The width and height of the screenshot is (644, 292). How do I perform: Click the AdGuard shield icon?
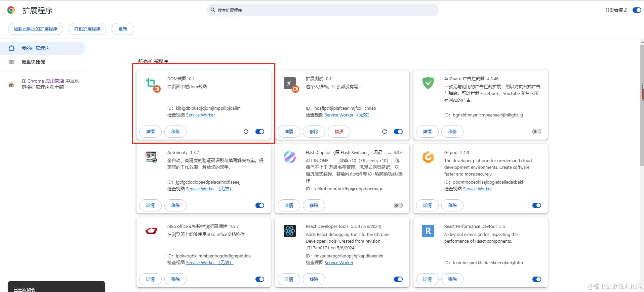click(x=428, y=83)
